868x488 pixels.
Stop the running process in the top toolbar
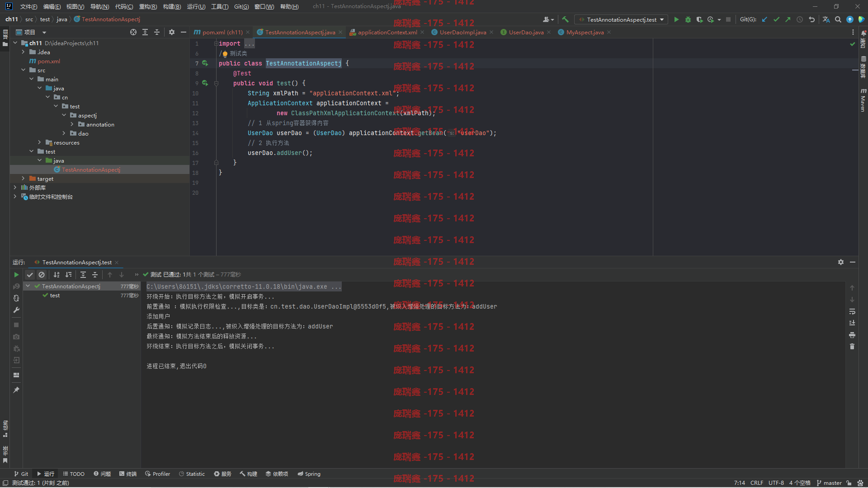(728, 19)
